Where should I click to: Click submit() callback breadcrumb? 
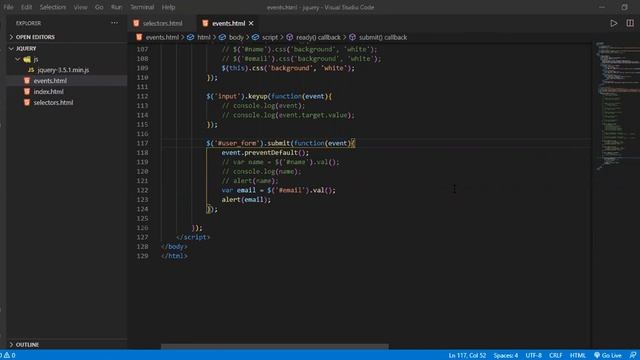[383, 37]
